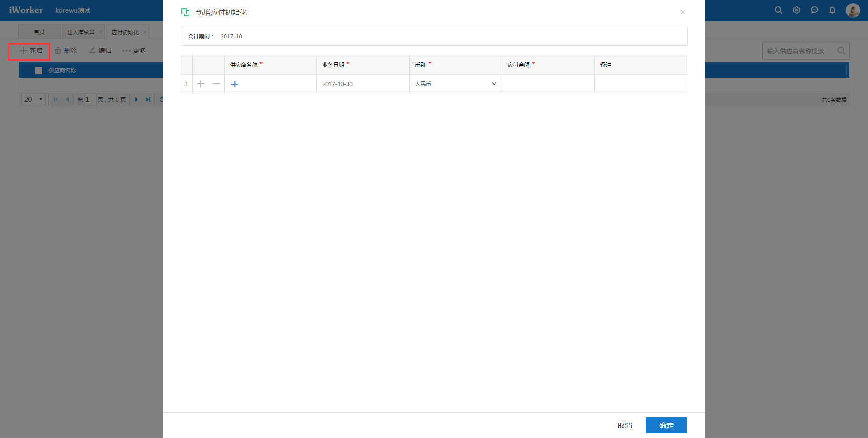
Task: Remove row 1 with the minus icon
Action: point(217,84)
